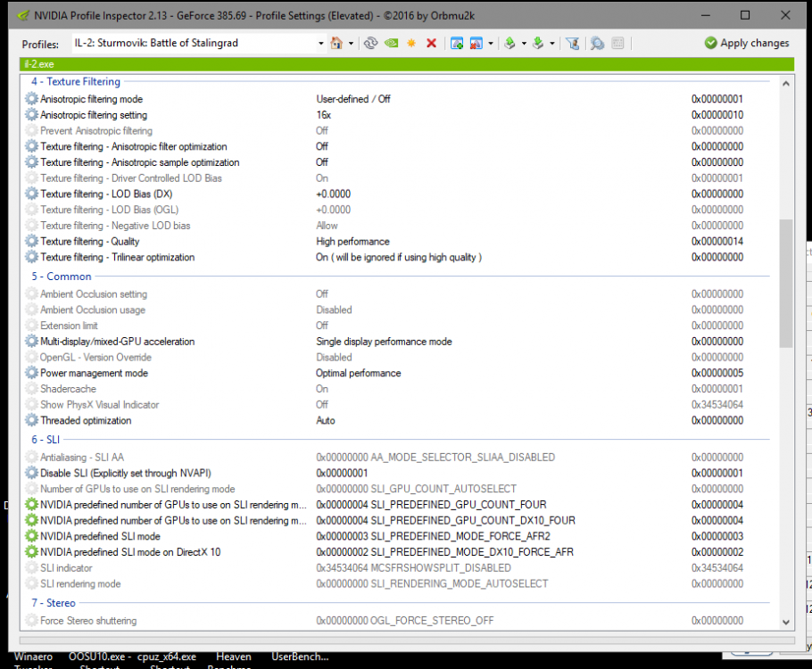Screen dimensions: 812x669
Task: Remove application from profile icon
Action: point(476,43)
